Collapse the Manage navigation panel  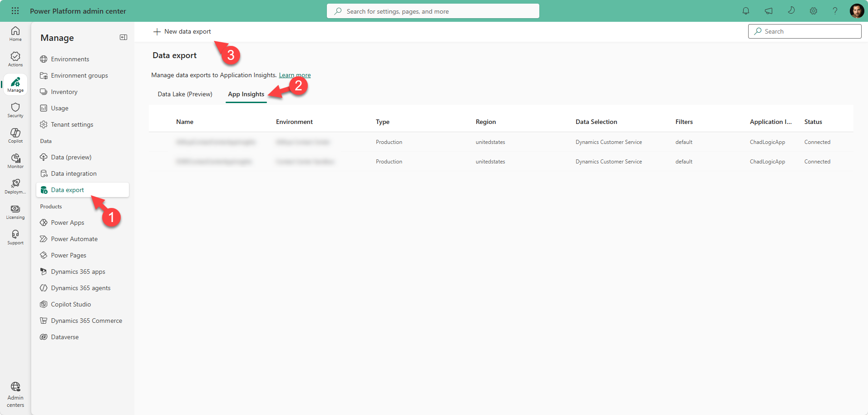(x=123, y=37)
